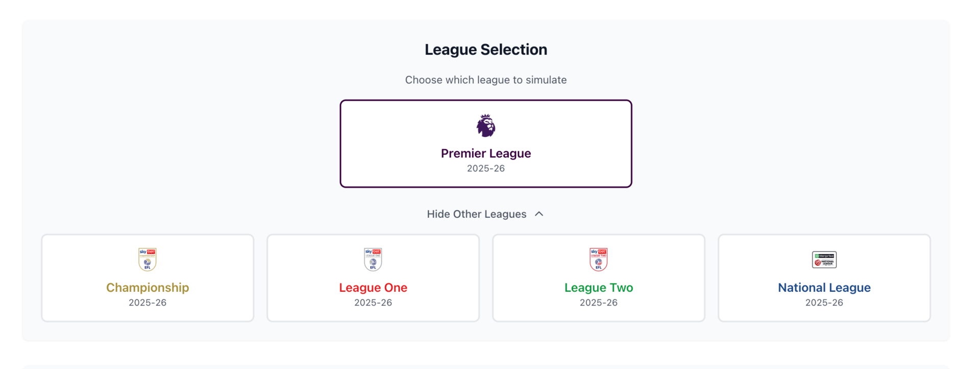Click 2025-26 season under Premier League
Screen dimensions: 980x369
point(486,169)
